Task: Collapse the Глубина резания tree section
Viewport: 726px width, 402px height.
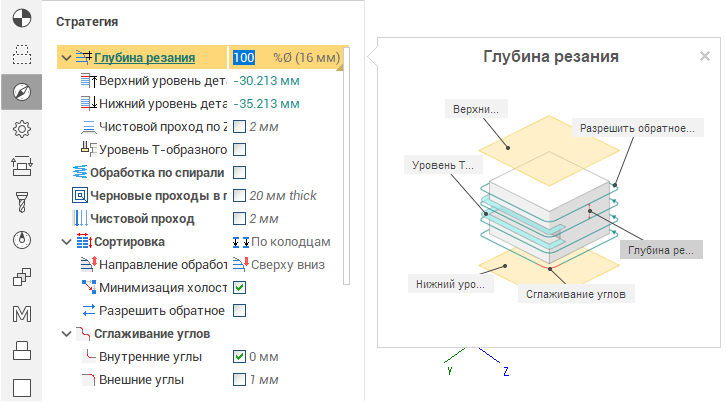Action: pos(66,58)
